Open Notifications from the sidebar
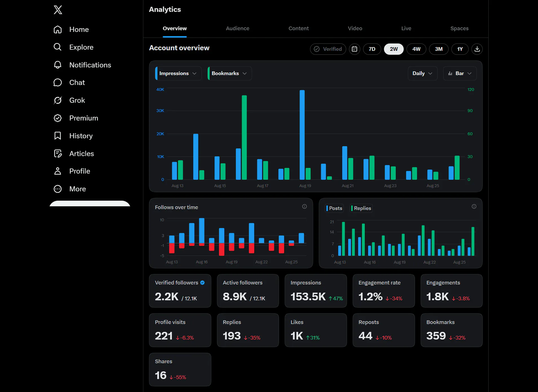 click(90, 65)
